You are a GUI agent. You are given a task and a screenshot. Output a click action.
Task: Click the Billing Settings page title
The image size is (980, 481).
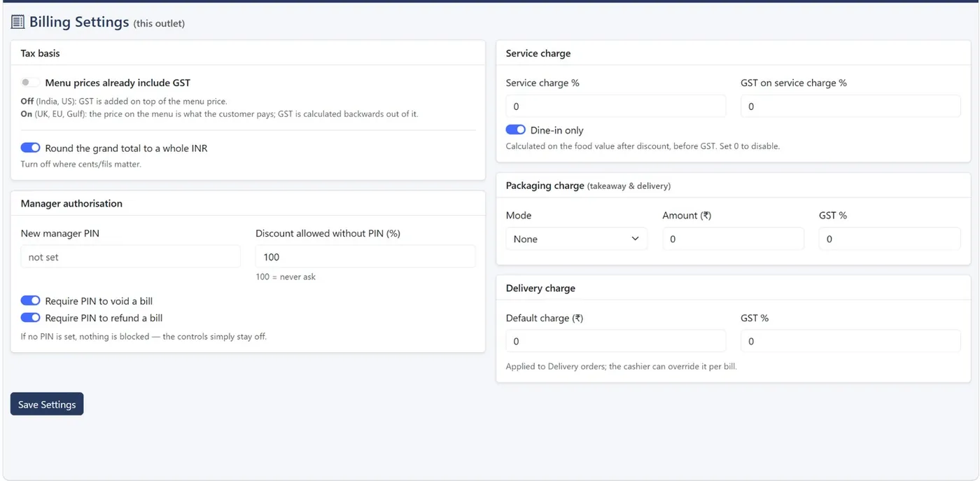(x=79, y=22)
